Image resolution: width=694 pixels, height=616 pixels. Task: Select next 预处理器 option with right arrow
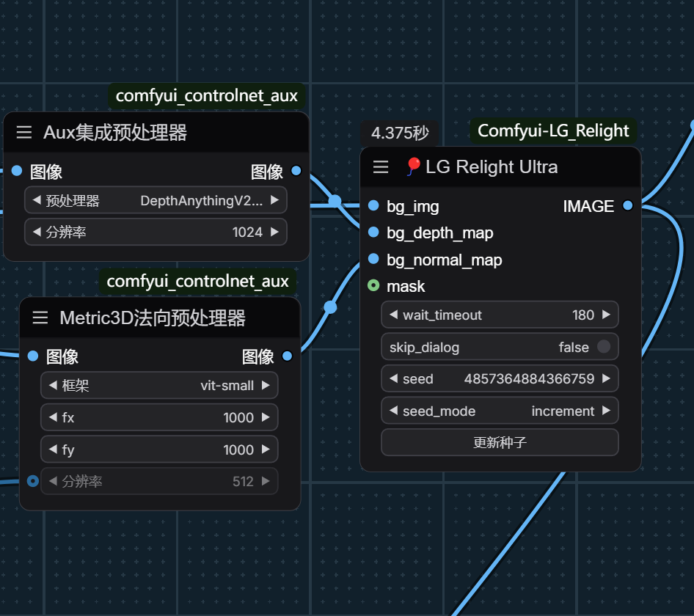click(x=275, y=200)
